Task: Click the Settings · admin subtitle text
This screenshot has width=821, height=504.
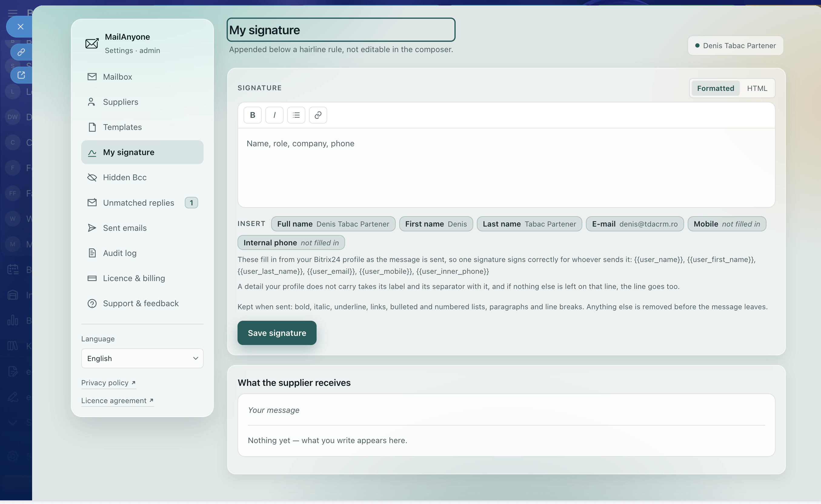Action: point(132,50)
